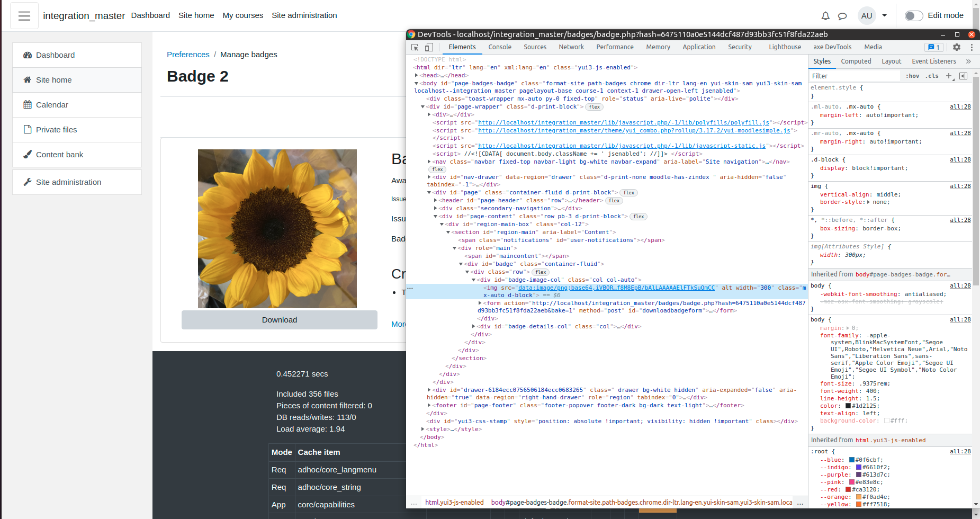Click the breadcrumb overflow ellipsis at bottom left
Image resolution: width=980 pixels, height=519 pixels.
pos(414,503)
